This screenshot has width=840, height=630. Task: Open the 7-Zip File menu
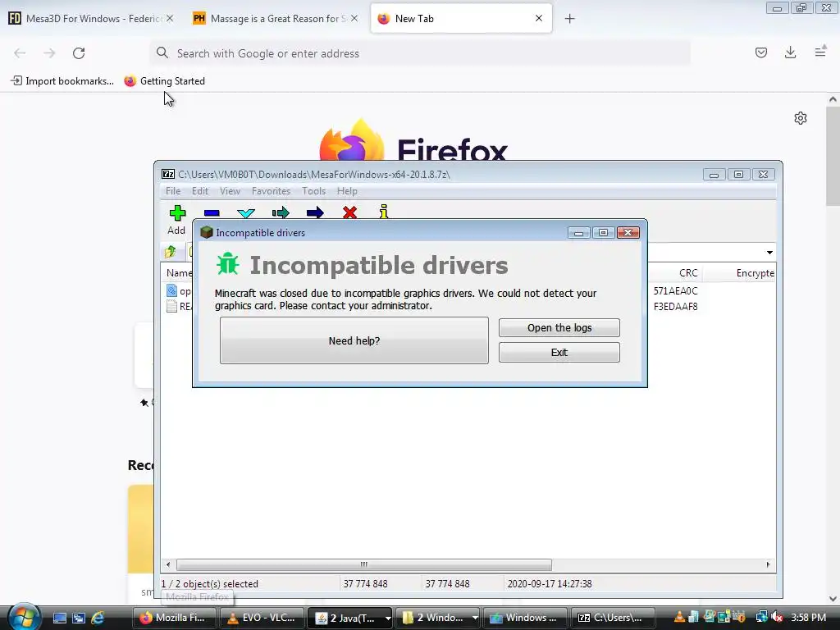click(173, 191)
